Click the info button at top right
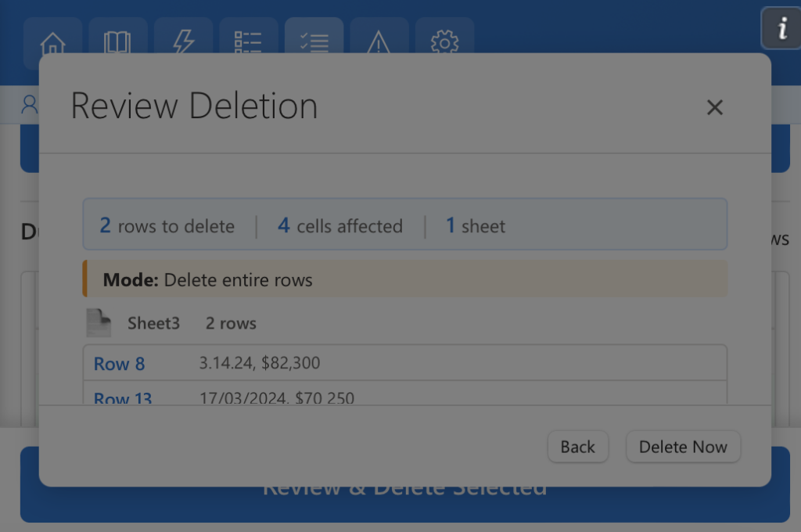 (781, 29)
